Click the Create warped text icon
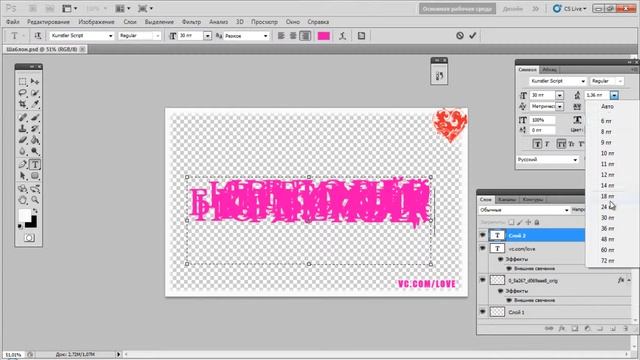Screen dimensions: 640x360 [x=342, y=36]
